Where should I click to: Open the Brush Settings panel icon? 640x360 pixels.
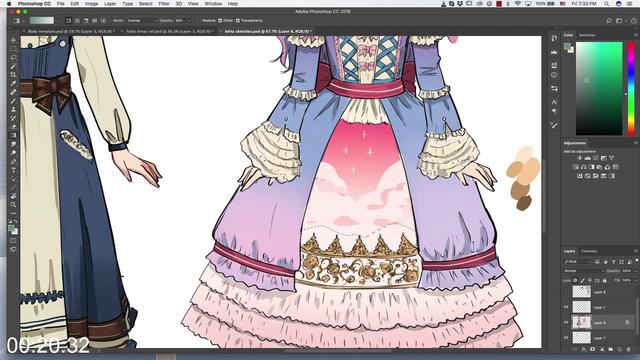coord(554,125)
